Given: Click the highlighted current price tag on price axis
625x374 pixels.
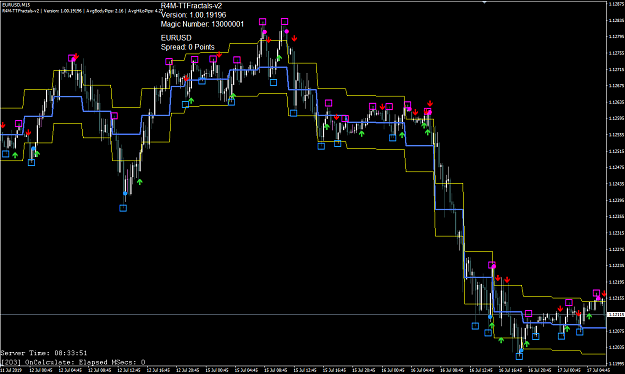Looking at the screenshot, I should pyautogui.click(x=615, y=315).
